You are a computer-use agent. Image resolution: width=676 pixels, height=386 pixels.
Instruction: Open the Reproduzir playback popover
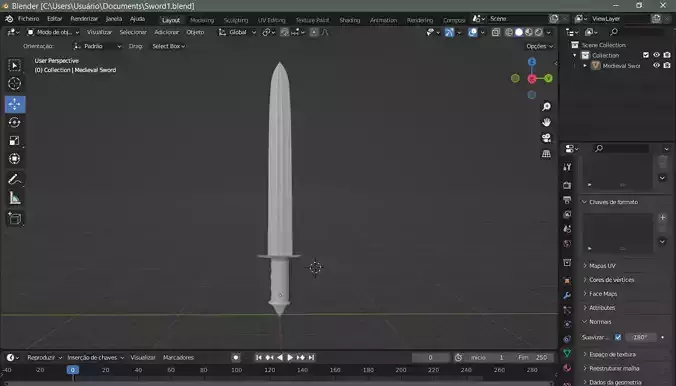coord(44,358)
